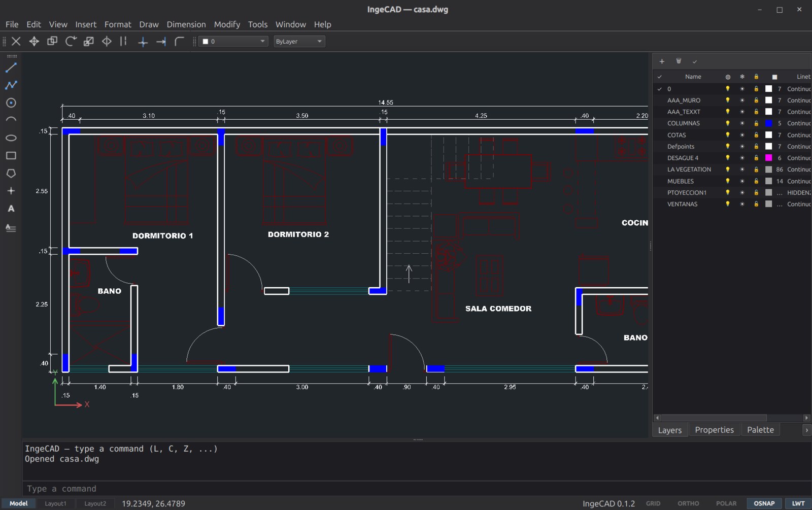Change DESAGUE 4 magenta color swatch
This screenshot has width=812, height=510.
(x=768, y=158)
